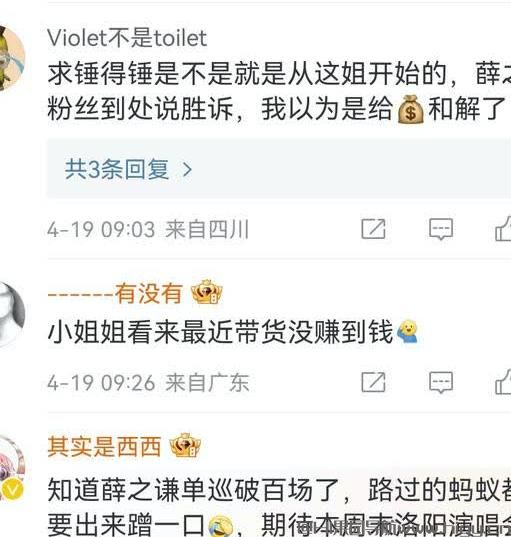Tap the crown badge next to 有没有
This screenshot has height=537, width=511.
coord(207,292)
